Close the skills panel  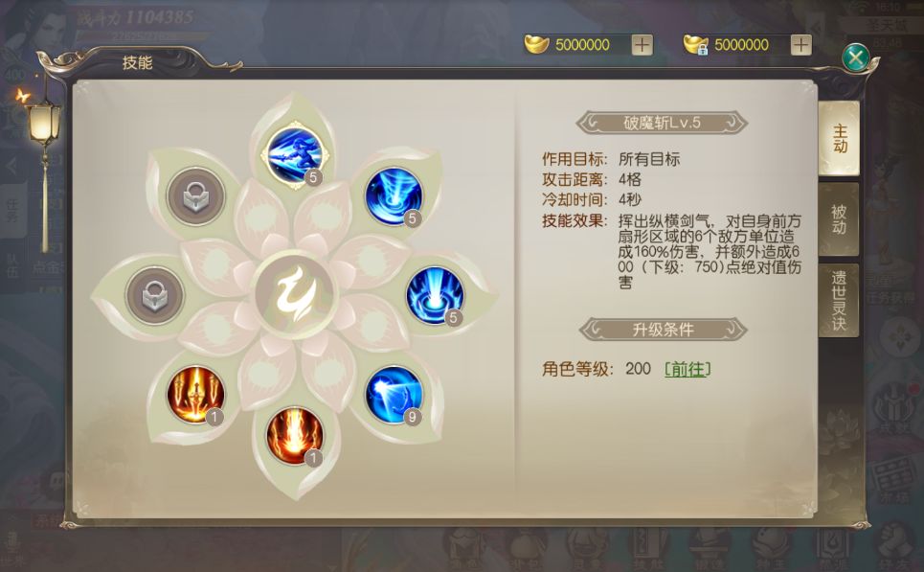click(x=856, y=57)
